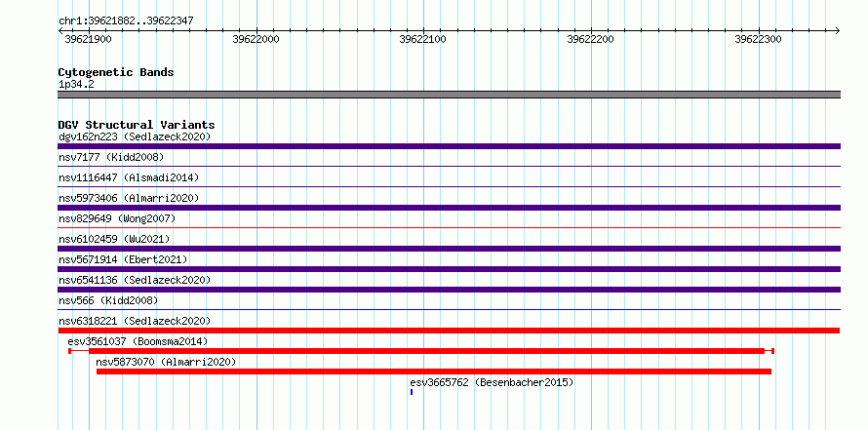Click the purple bar under dgv162n223
The height and width of the screenshot is (430, 868).
coord(449,146)
